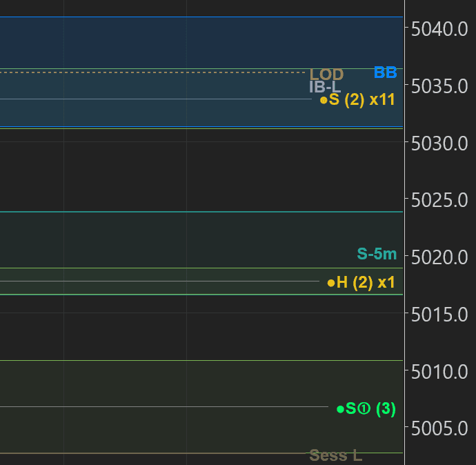Select the 5010.0 price axis label
The height and width of the screenshot is (465, 476).
tap(439, 372)
